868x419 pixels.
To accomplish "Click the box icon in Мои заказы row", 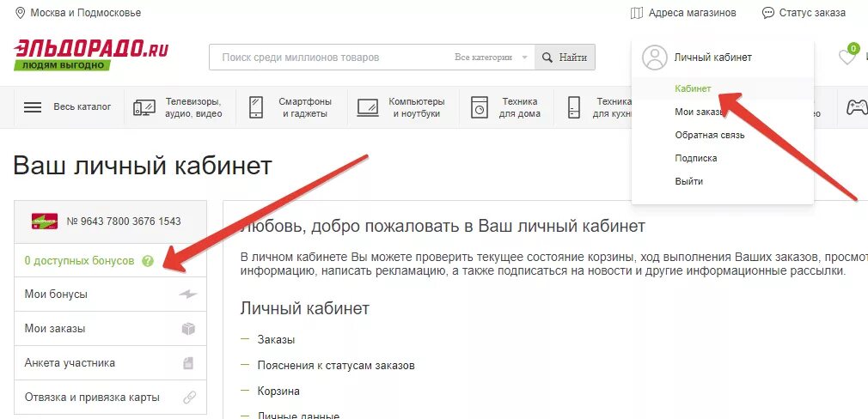I will click(x=189, y=329).
